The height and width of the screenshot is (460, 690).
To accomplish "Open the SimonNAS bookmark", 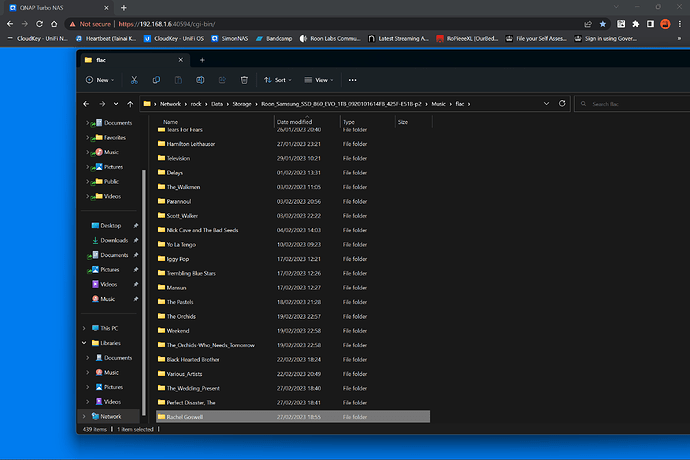I will coord(234,39).
